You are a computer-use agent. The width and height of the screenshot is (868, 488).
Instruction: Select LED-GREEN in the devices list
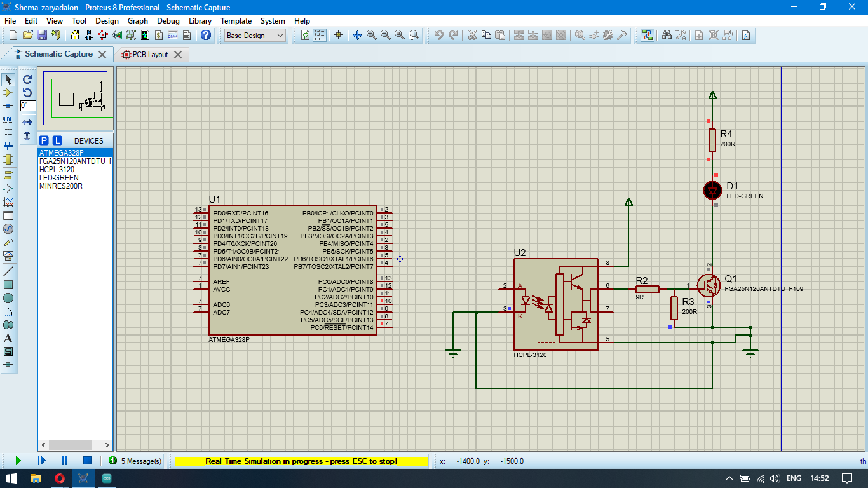point(75,178)
